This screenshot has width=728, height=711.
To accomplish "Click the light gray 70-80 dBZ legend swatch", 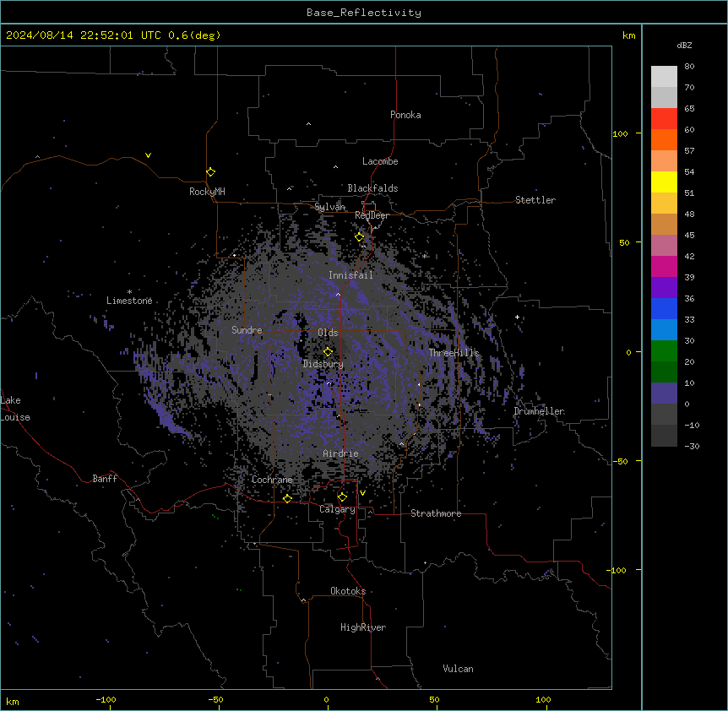I will tap(664, 77).
